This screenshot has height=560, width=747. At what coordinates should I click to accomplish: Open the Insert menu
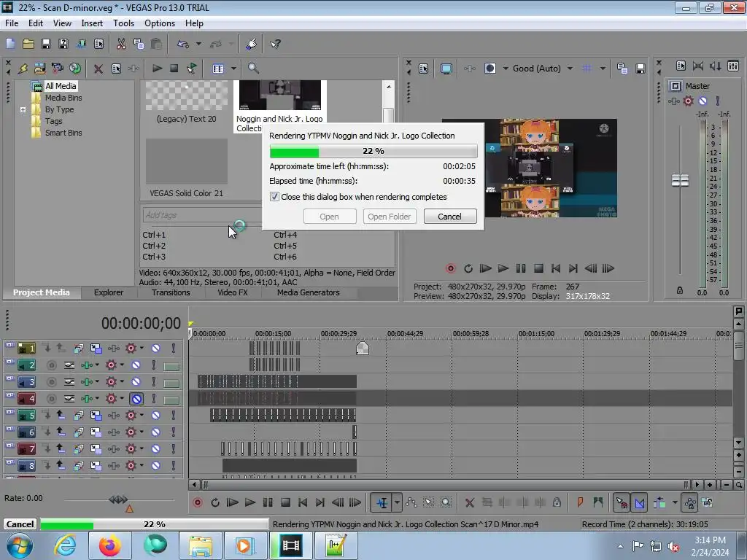92,23
